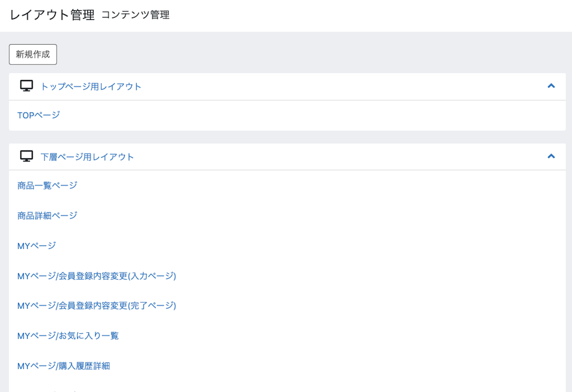
Task: Click the empty row space right of 商品一覧ページ
Action: pyautogui.click(x=321, y=186)
